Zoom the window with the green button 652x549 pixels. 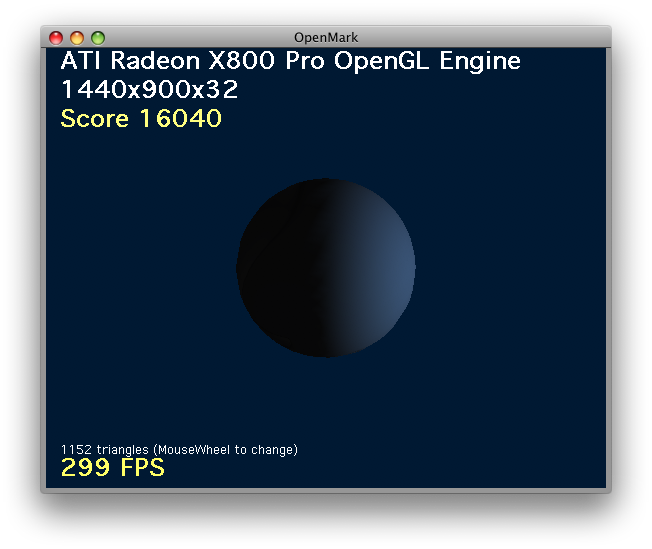(x=98, y=38)
